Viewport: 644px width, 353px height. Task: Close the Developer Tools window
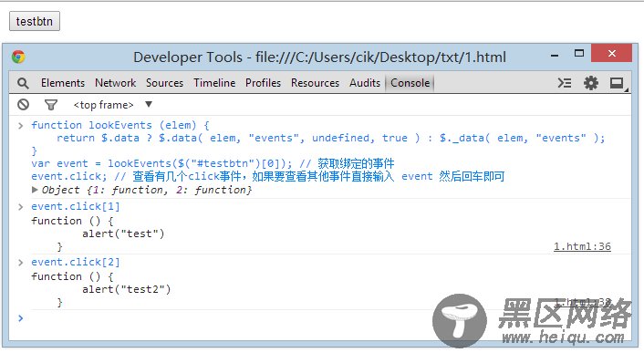click(x=611, y=53)
